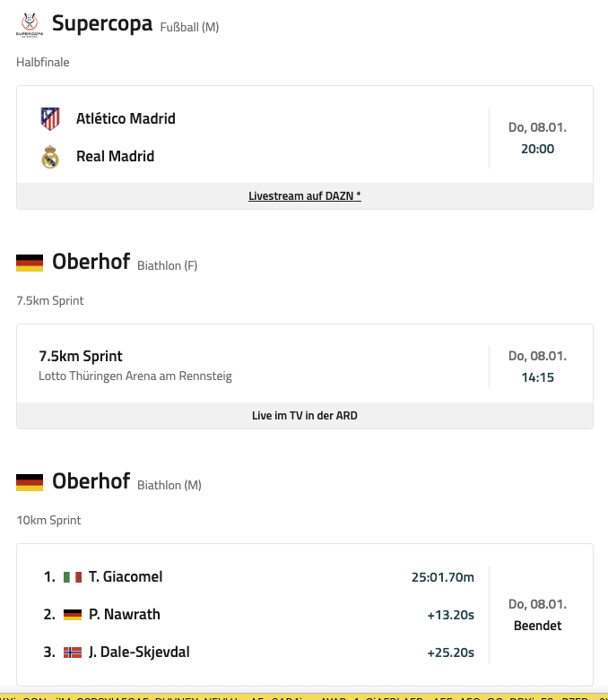Screen dimensions: 608x700
Task: Open the Supercopa heading
Action: click(x=101, y=23)
